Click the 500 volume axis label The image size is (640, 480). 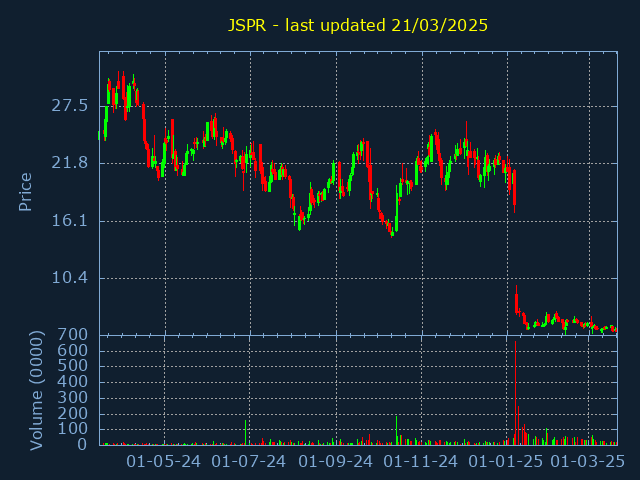coord(73,366)
